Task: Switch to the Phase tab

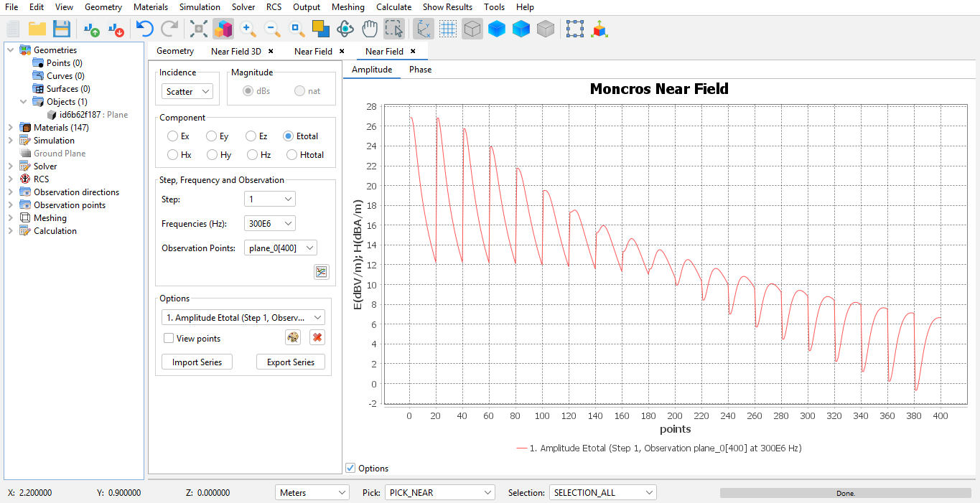Action: click(420, 70)
